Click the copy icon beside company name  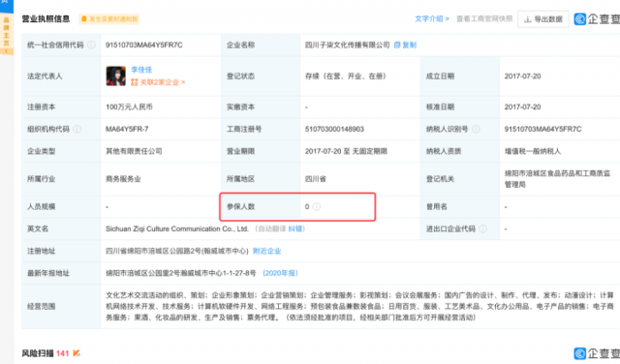[x=397, y=45]
